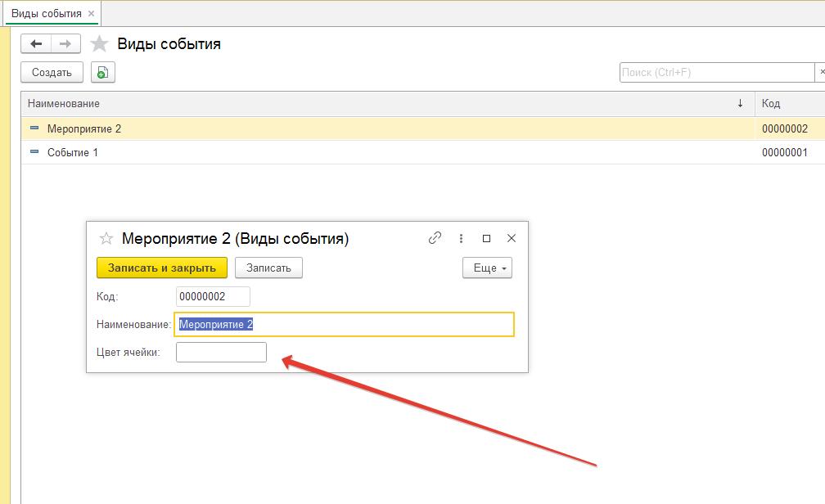The height and width of the screenshot is (504, 825).
Task: Close the Мероприятие 2 dialog
Action: point(512,238)
